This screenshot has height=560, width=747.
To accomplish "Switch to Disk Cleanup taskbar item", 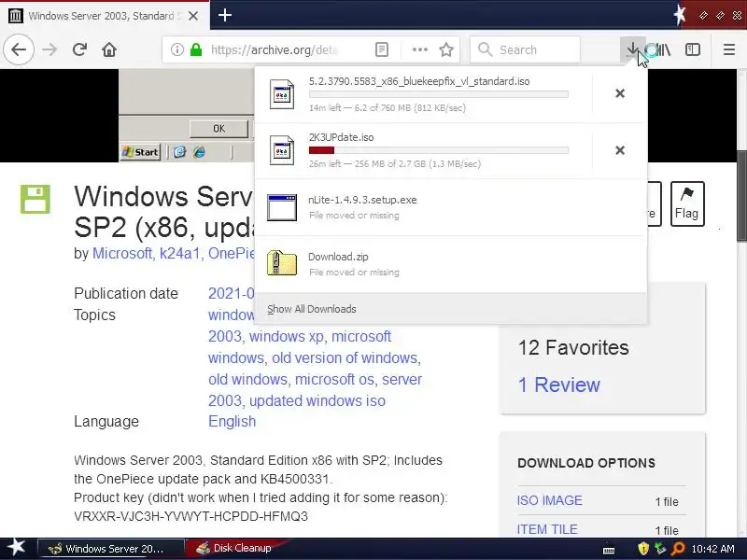I will 234,549.
